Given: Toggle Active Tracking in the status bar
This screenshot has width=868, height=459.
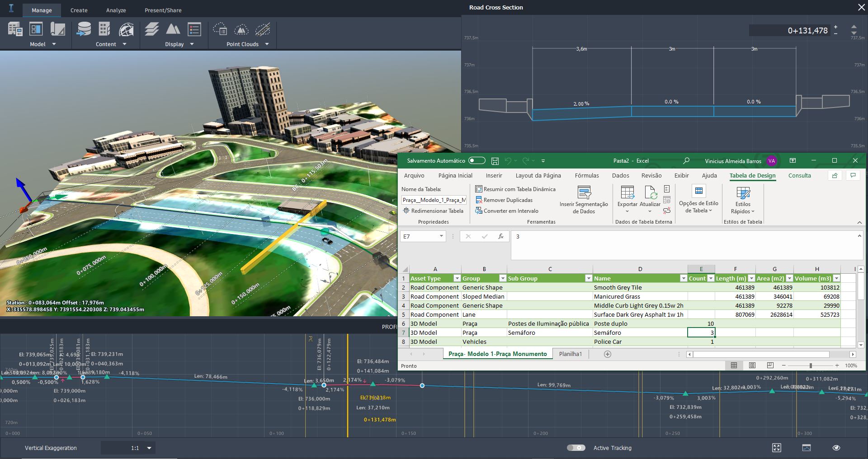Looking at the screenshot, I should click(x=576, y=448).
